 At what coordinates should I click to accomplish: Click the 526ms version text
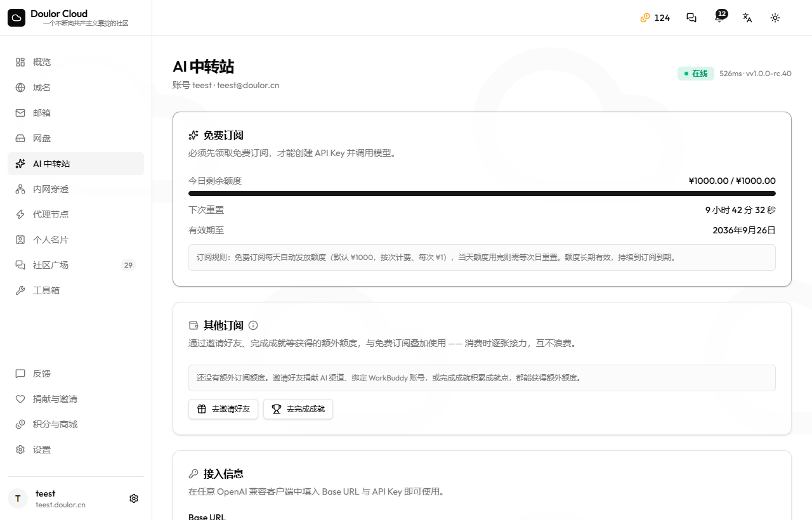point(756,74)
